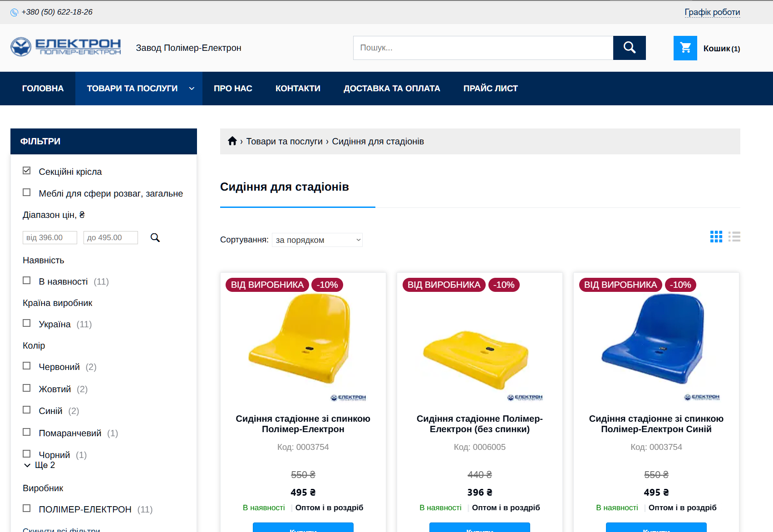773x532 pixels.
Task: Open the КОНТАКТИ page
Action: coord(298,89)
